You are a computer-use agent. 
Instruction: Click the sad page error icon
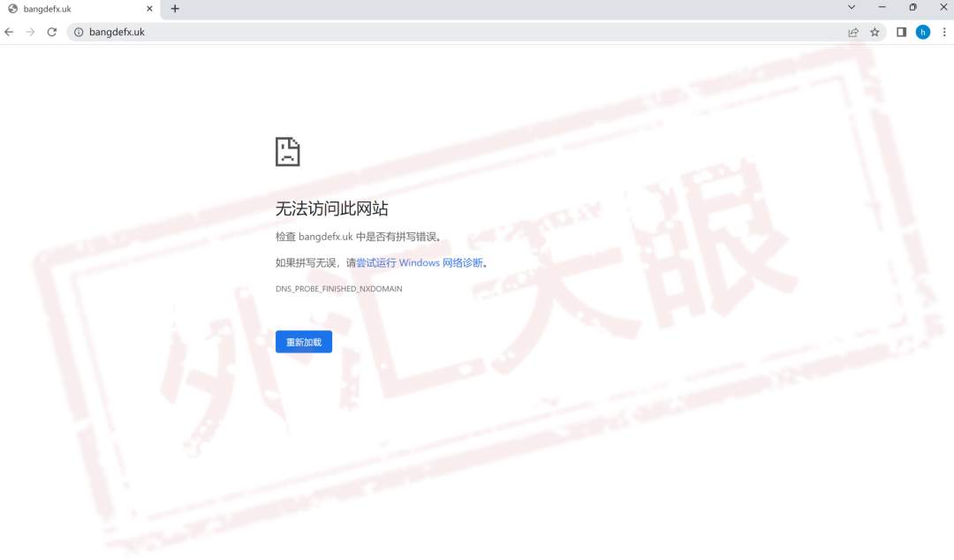(x=288, y=152)
